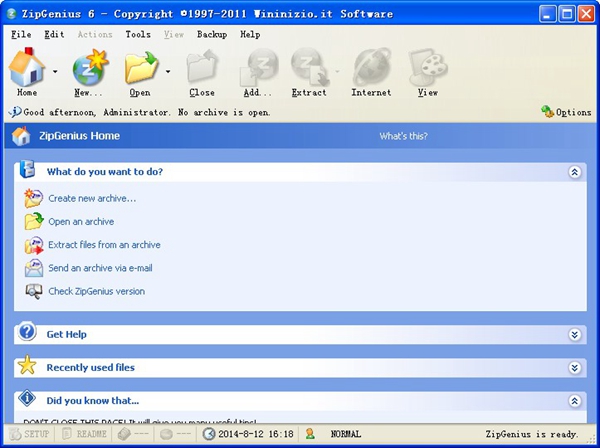Open the Extract button dropdown arrow

[x=337, y=71]
